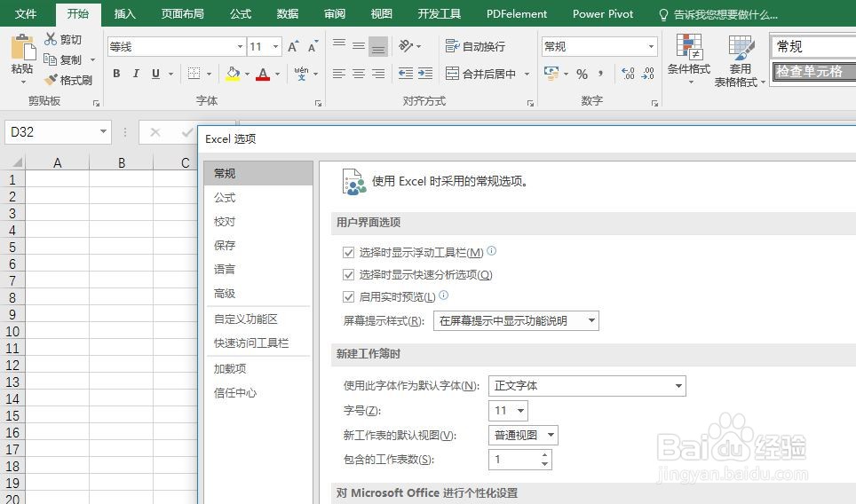Switch to the 公式 ribbon tab
The image size is (856, 504).
pyautogui.click(x=241, y=13)
